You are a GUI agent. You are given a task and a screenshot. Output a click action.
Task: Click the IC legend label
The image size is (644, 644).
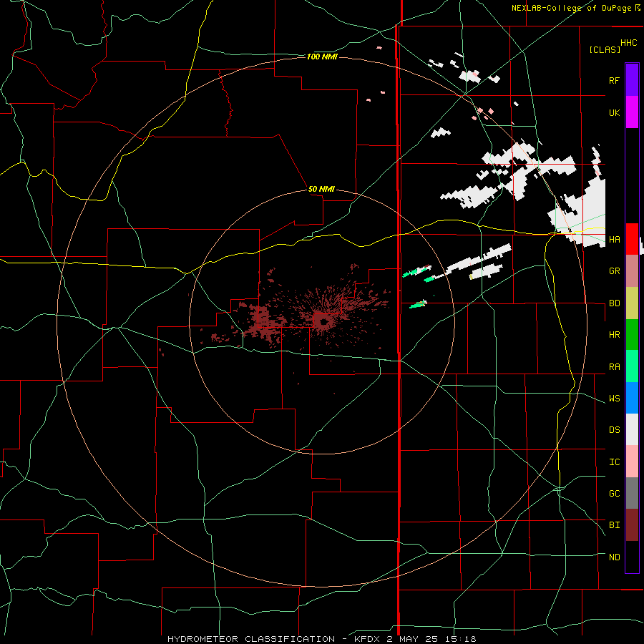(614, 462)
